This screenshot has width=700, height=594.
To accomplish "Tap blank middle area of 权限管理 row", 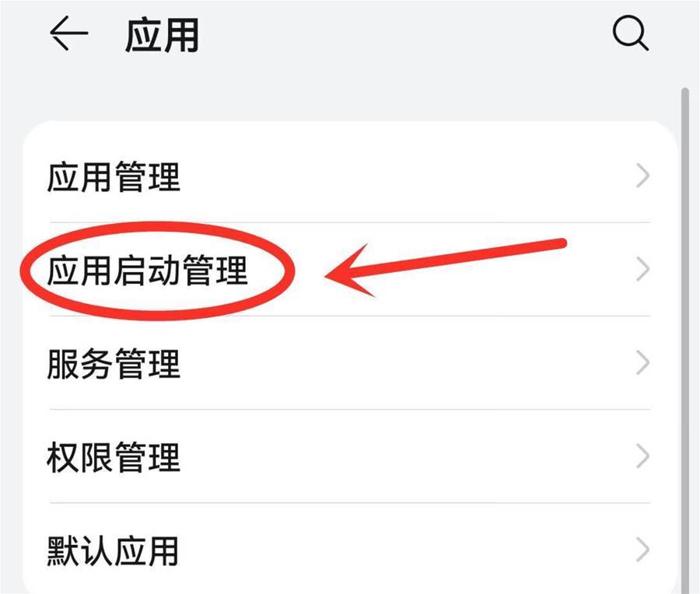I will coord(402,456).
